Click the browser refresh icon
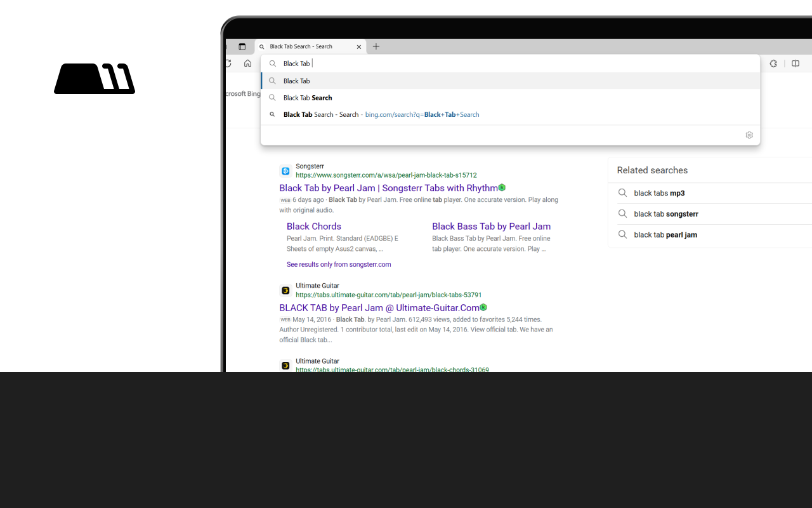The width and height of the screenshot is (812, 508). tap(228, 63)
